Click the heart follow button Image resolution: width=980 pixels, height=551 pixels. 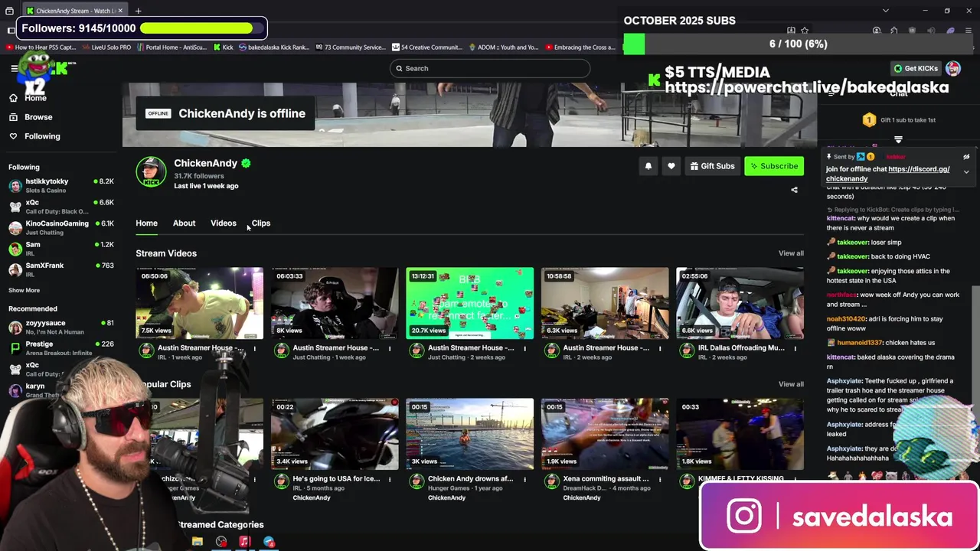click(x=671, y=166)
